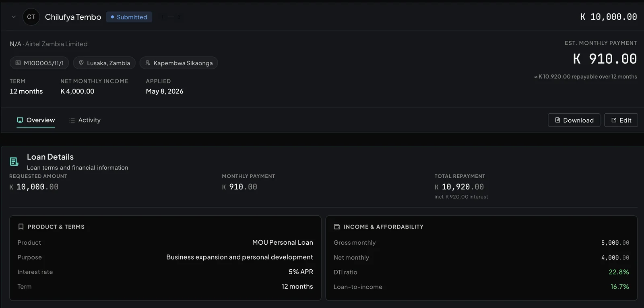Click the K 10,000.00 header amount

(609, 17)
